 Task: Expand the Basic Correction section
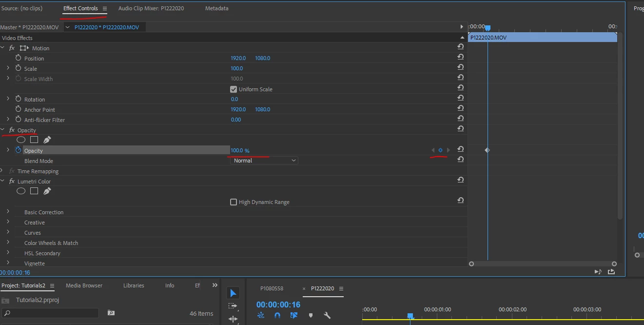[x=8, y=211]
